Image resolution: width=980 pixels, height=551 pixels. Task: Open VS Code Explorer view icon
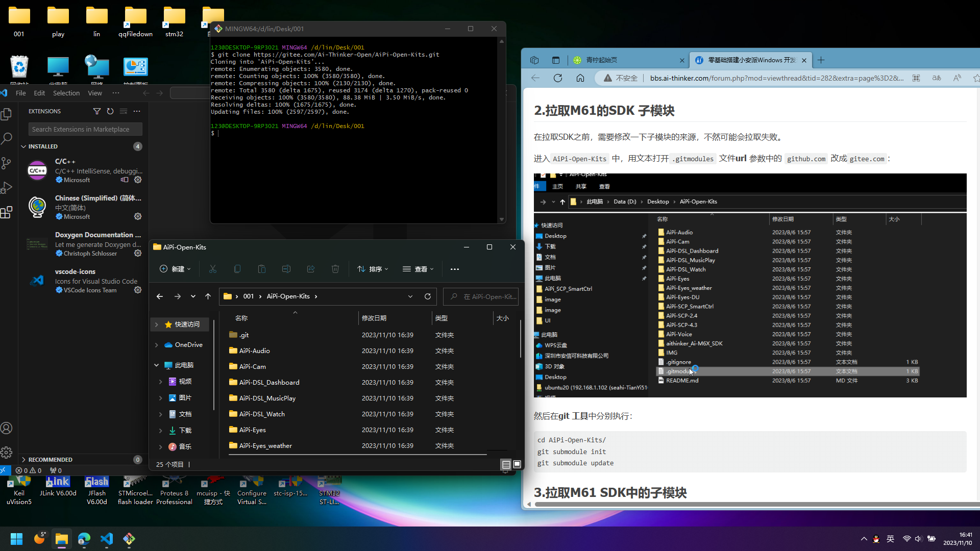click(x=7, y=114)
